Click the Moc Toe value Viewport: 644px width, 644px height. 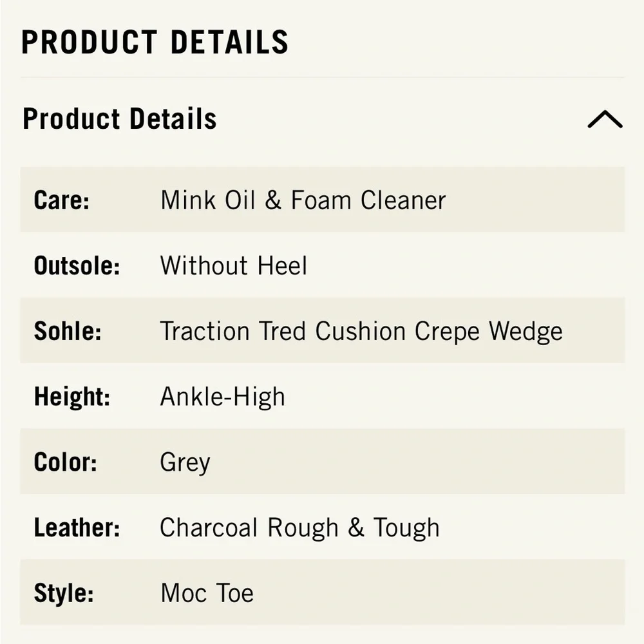pyautogui.click(x=206, y=592)
